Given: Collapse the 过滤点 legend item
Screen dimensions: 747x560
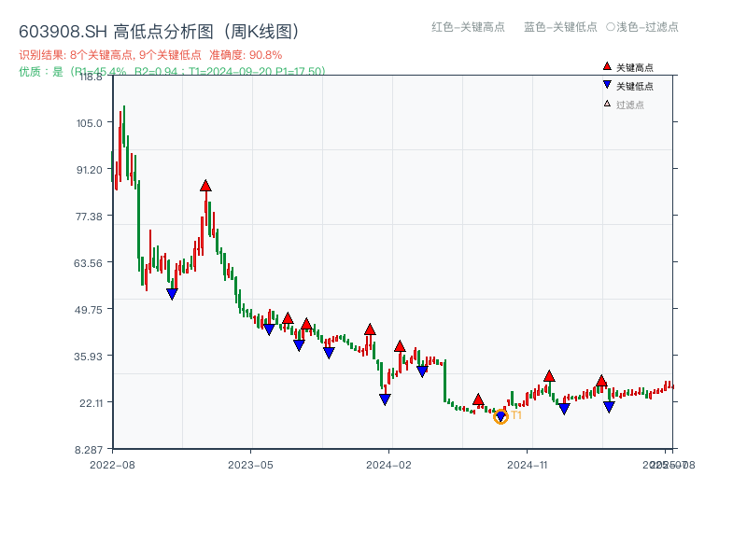Looking at the screenshot, I should pos(626,104).
